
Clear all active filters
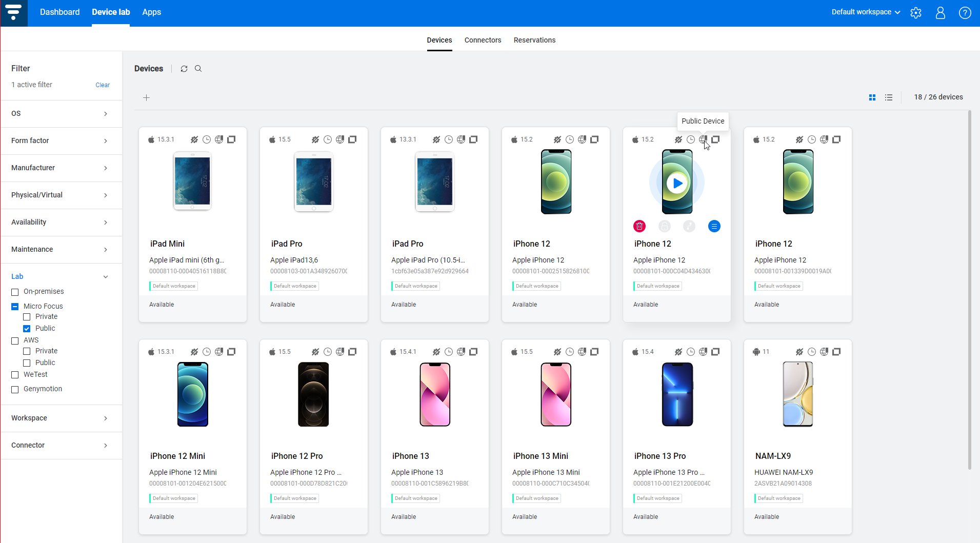click(103, 85)
